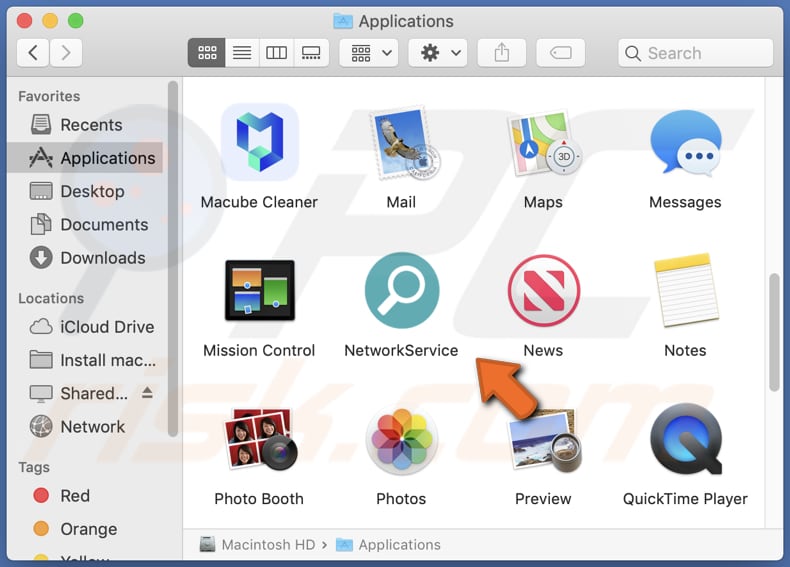This screenshot has height=567, width=790.
Task: Click Applications in the path bar
Action: pos(388,544)
